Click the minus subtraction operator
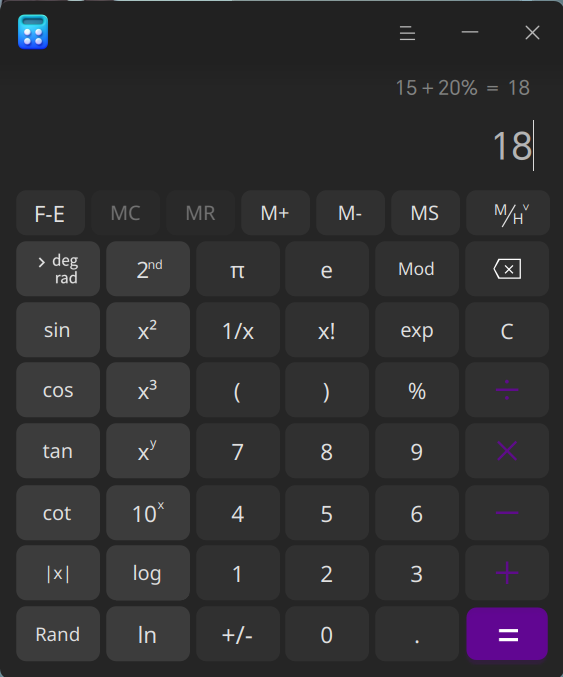Screen dimensions: 563x677 (507, 512)
